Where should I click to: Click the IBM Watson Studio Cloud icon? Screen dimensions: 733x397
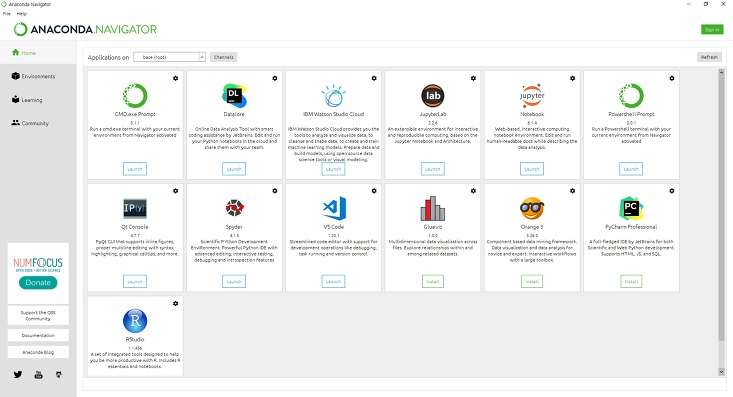tap(333, 95)
